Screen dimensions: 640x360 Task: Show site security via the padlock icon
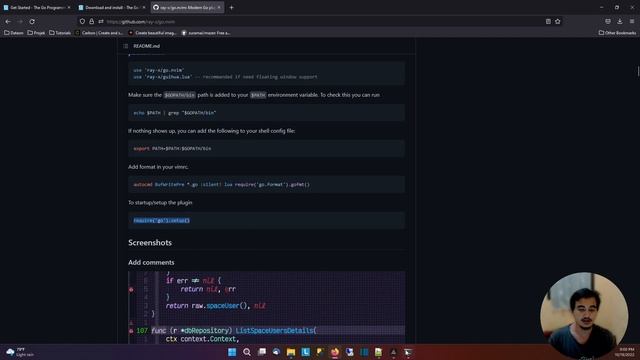pos(91,22)
